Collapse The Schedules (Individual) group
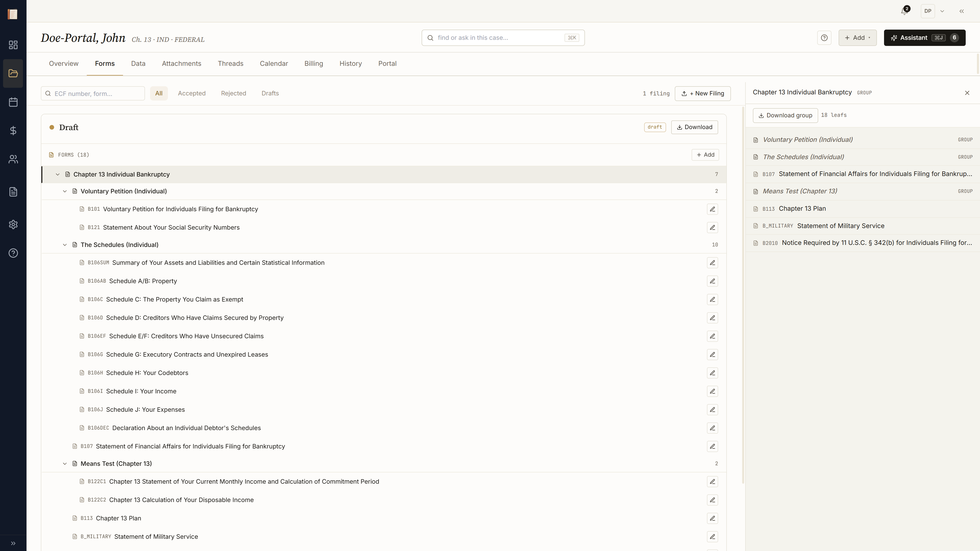The width and height of the screenshot is (980, 551). [x=65, y=245]
